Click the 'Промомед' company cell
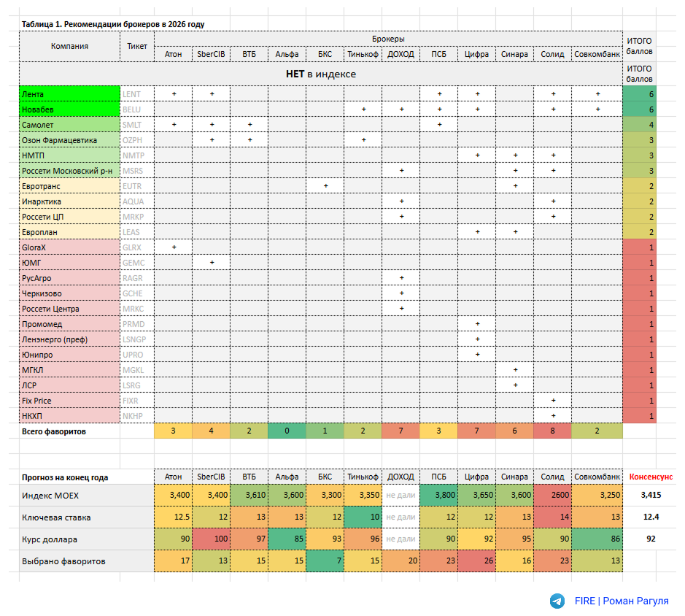 pos(69,324)
